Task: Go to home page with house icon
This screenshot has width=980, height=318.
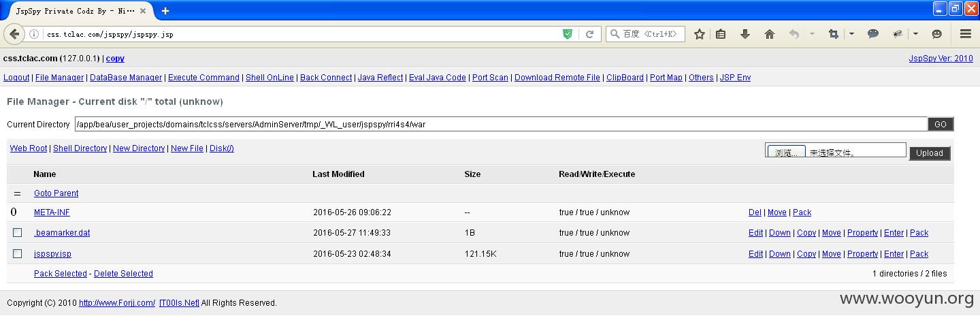Action: coord(770,34)
